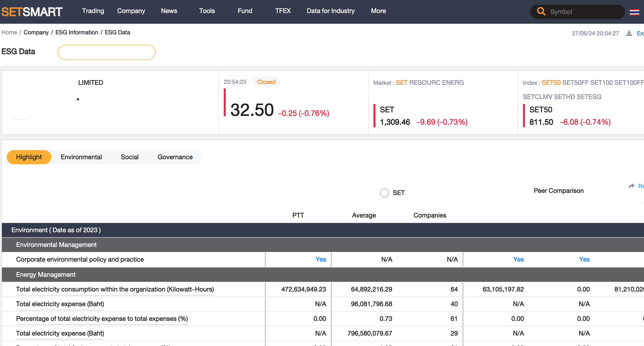This screenshot has height=346, width=644.
Task: Click the SETCLMV index label
Action: pos(538,97)
